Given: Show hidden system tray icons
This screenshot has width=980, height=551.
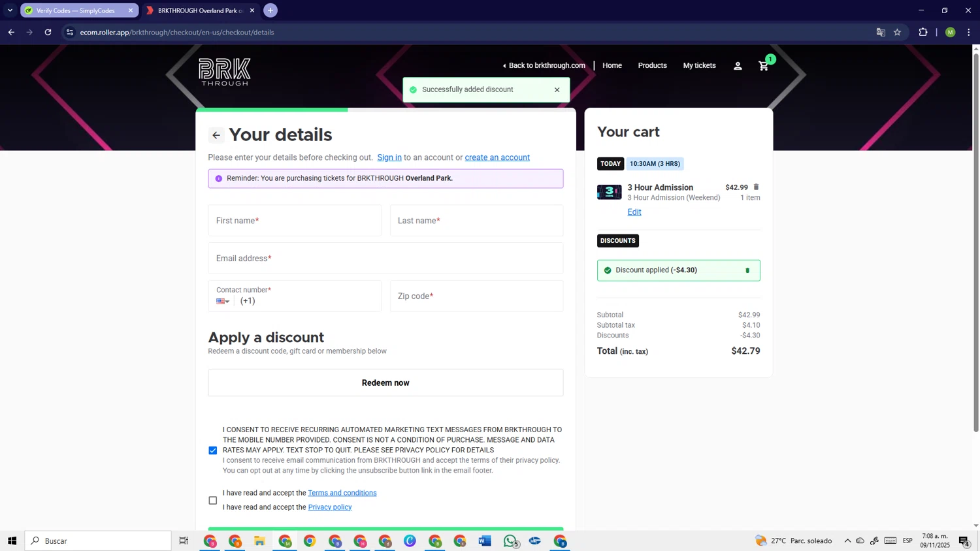Looking at the screenshot, I should [847, 541].
